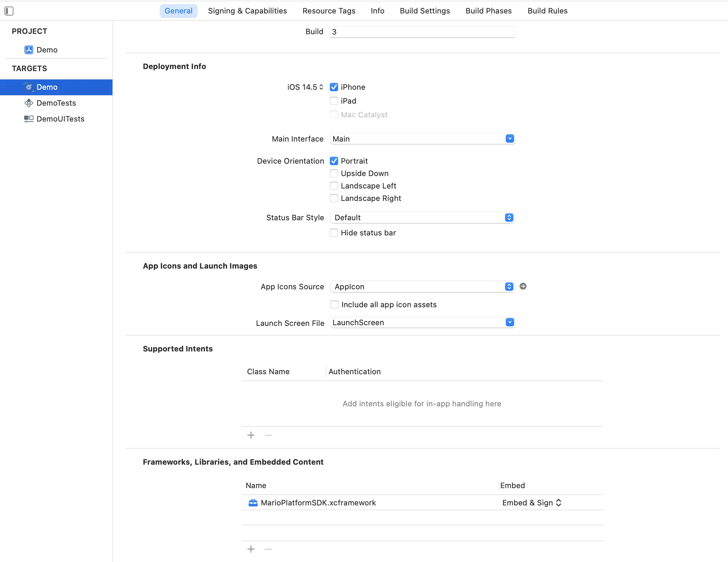Switch to Build Settings tab
Image resolution: width=728 pixels, height=562 pixels.
(424, 11)
